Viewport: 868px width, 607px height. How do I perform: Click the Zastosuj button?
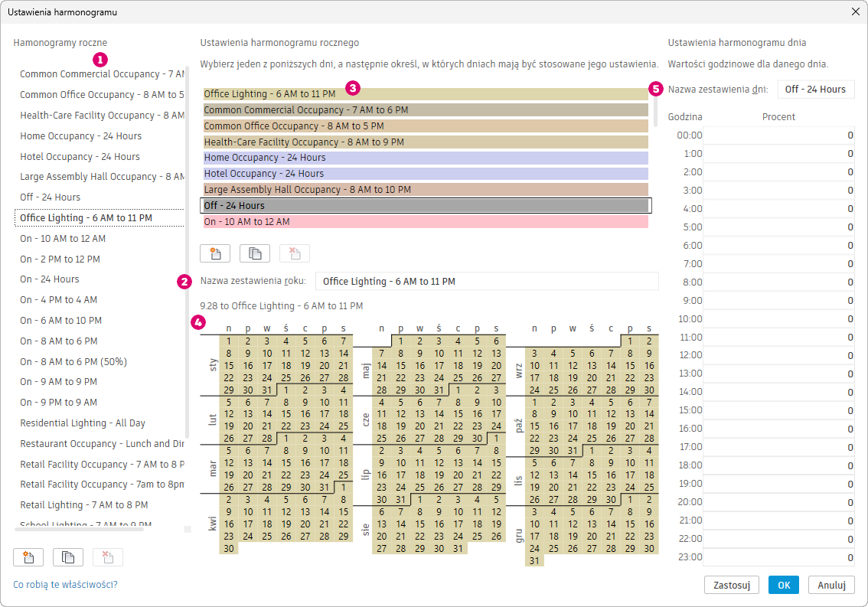[x=731, y=585]
